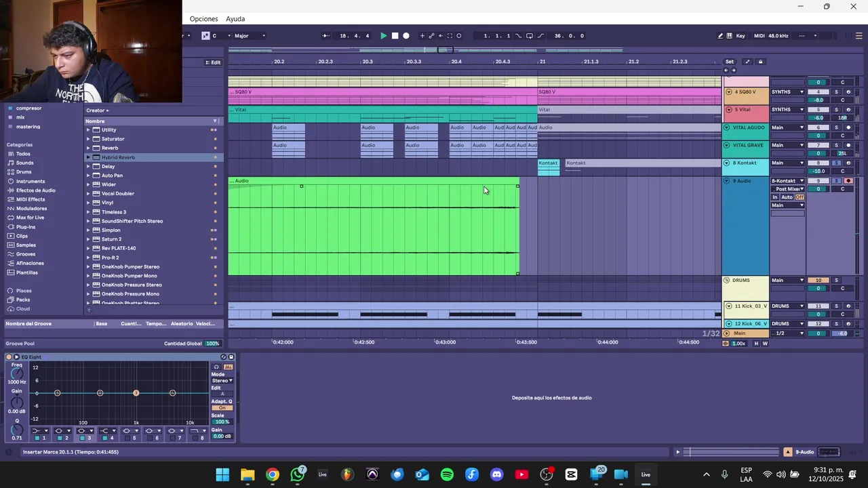The height and width of the screenshot is (488, 868).
Task: Open the Main cue output 1/2 dropdown
Action: (788, 333)
